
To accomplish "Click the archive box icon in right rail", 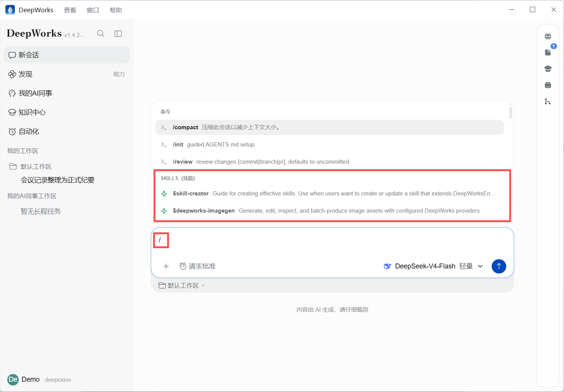I will pyautogui.click(x=548, y=85).
